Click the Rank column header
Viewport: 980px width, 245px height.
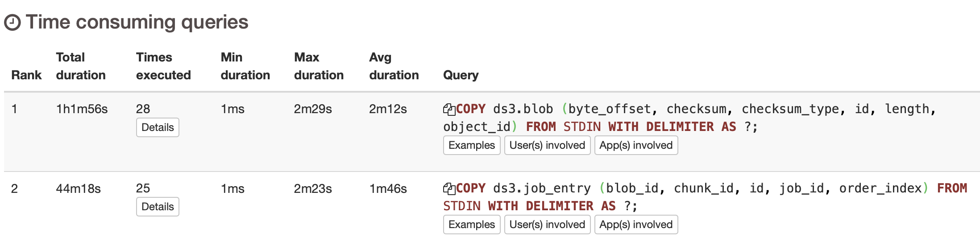pyautogui.click(x=26, y=75)
